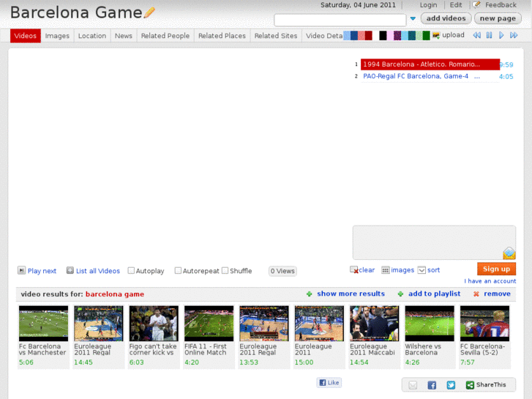Enable the Shuffle checkbox
This screenshot has height=399, width=532.
pos(225,271)
